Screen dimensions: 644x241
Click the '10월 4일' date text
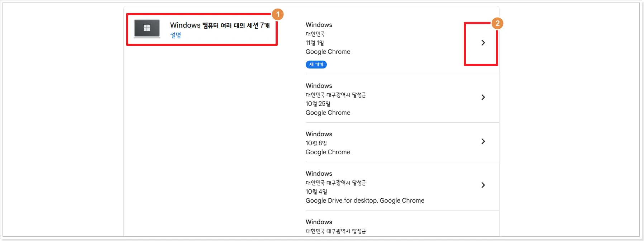tap(316, 192)
